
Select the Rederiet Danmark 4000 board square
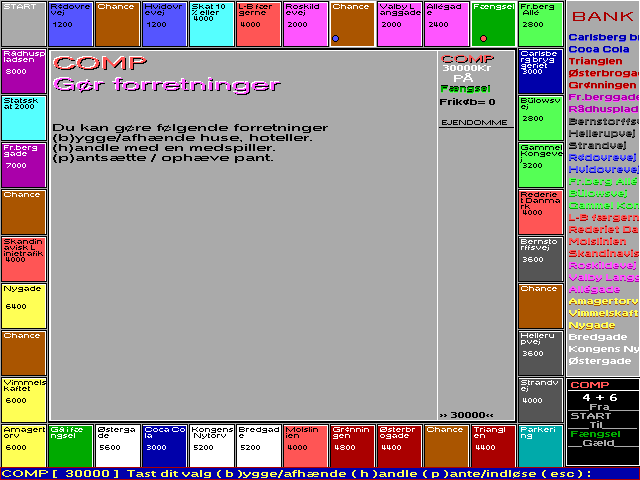pyautogui.click(x=541, y=212)
